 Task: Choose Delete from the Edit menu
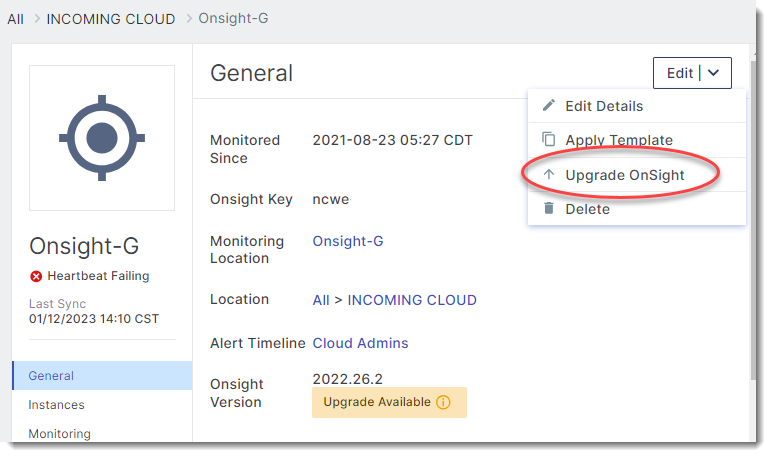click(x=587, y=209)
